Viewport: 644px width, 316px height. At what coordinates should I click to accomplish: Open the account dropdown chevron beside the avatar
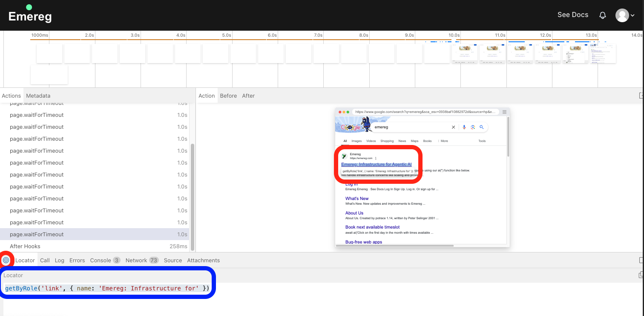(632, 15)
